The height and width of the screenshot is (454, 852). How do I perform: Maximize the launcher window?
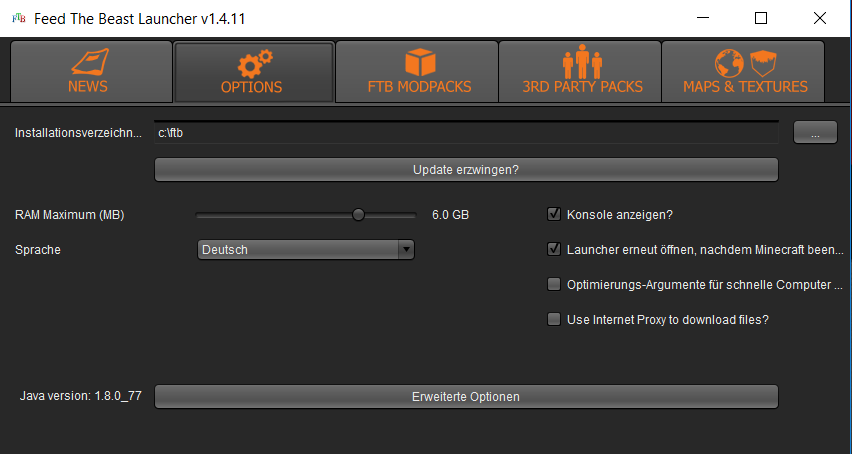pos(761,18)
